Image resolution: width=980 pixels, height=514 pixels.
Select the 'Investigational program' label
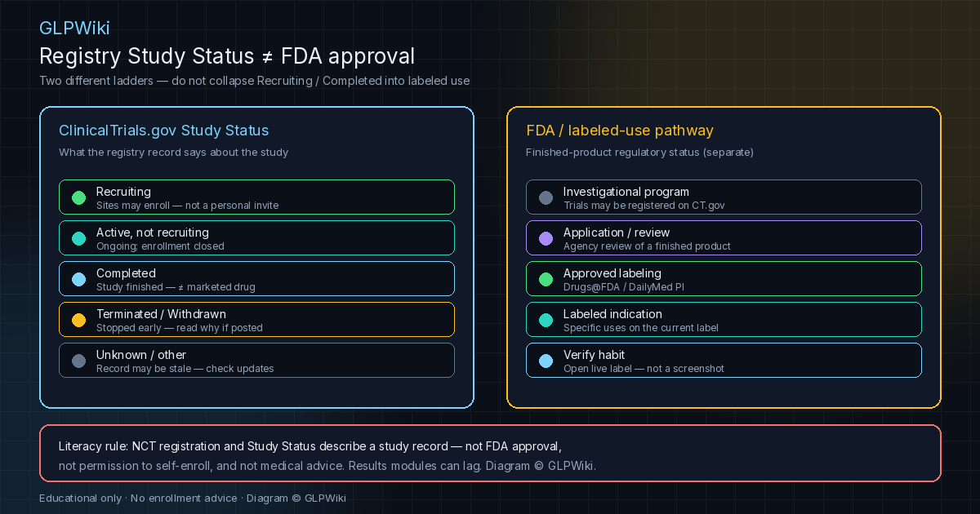point(626,192)
